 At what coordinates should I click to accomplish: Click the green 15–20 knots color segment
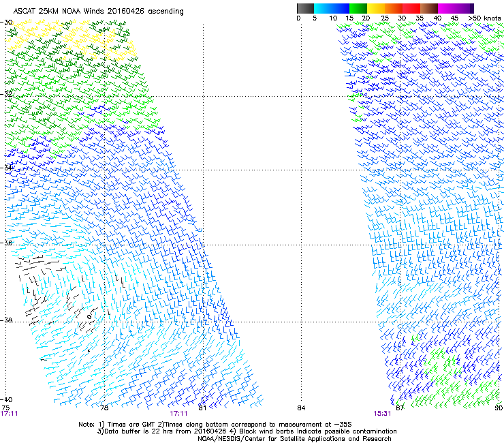click(358, 8)
